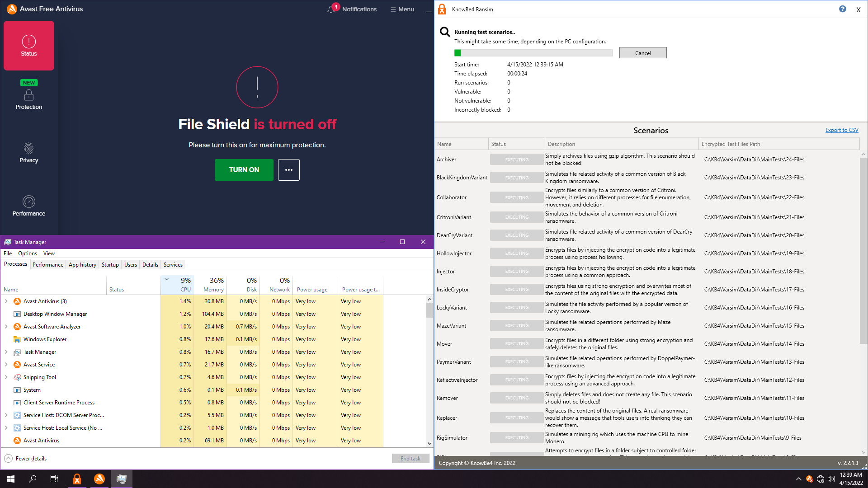Expand Service Host: DCOM Server Process row
Image resolution: width=868 pixels, height=488 pixels.
[6, 415]
